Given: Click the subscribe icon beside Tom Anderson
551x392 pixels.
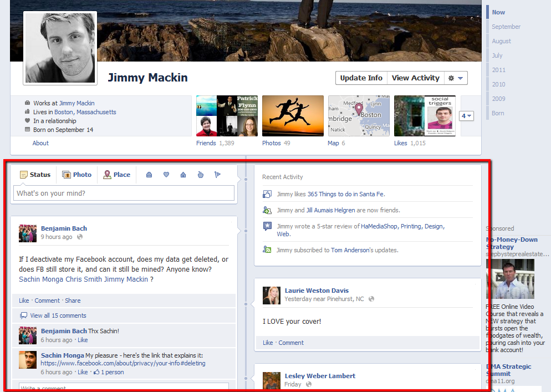Looking at the screenshot, I should point(267,250).
